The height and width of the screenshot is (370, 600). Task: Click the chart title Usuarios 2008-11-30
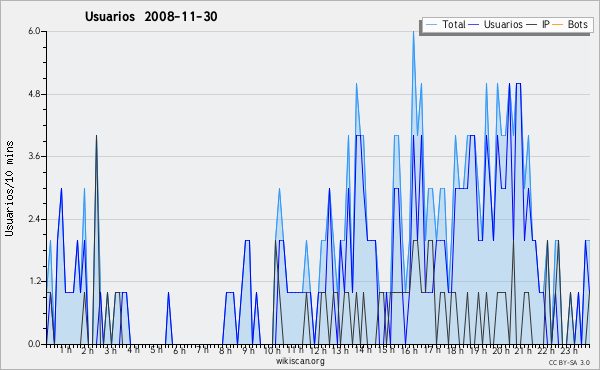pos(151,17)
